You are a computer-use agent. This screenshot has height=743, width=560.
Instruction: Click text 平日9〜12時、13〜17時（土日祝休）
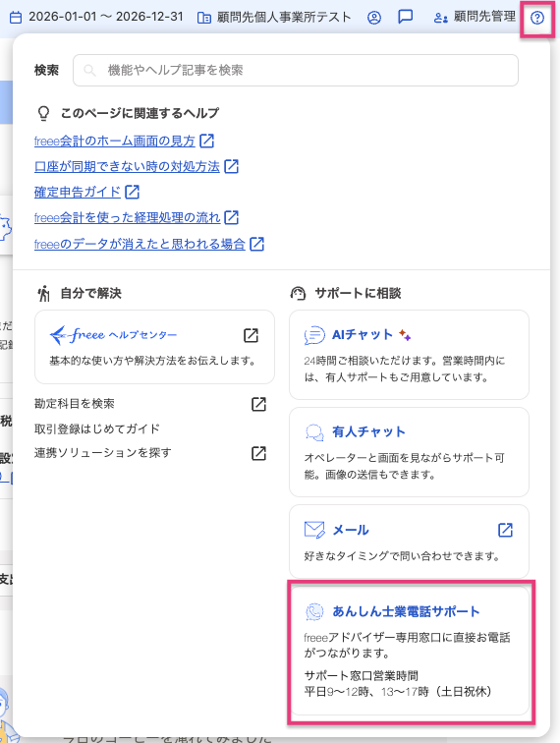[399, 692]
